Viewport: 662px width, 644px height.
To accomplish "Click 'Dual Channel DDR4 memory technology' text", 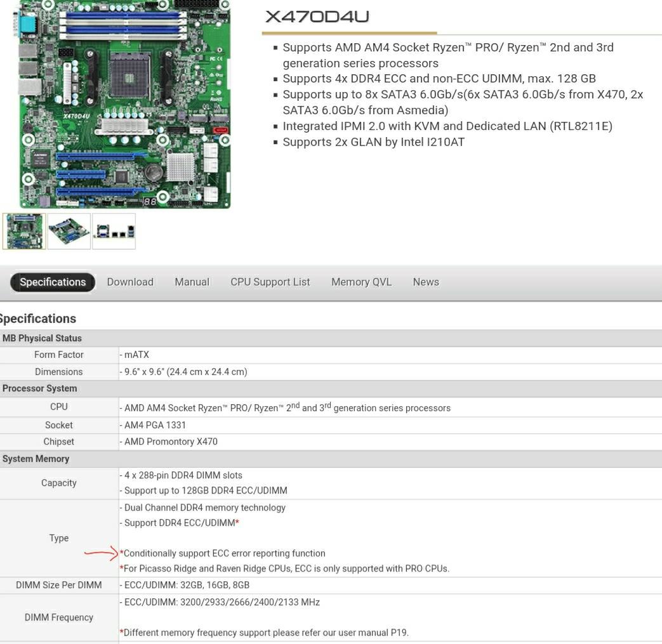I will pyautogui.click(x=202, y=508).
